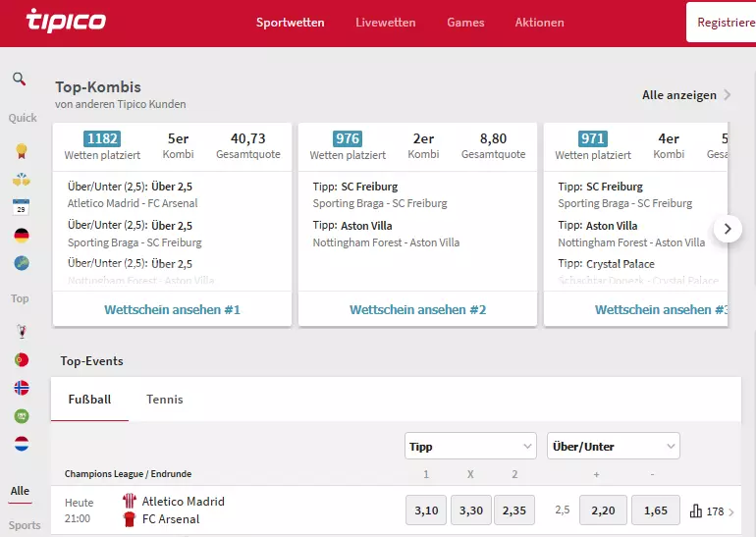The height and width of the screenshot is (537, 756).
Task: Select odds 3,10 for Atletico Madrid win
Action: pos(426,510)
